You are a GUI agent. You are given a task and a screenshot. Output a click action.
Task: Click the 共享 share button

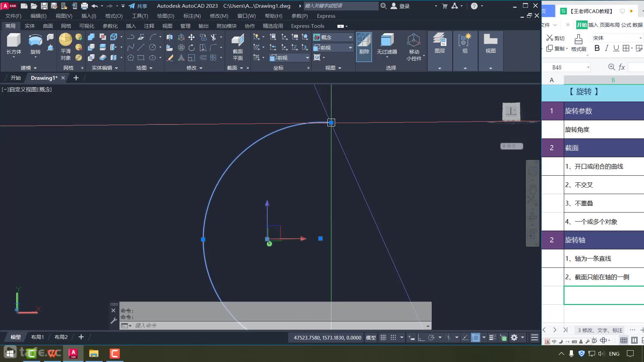[x=138, y=6]
